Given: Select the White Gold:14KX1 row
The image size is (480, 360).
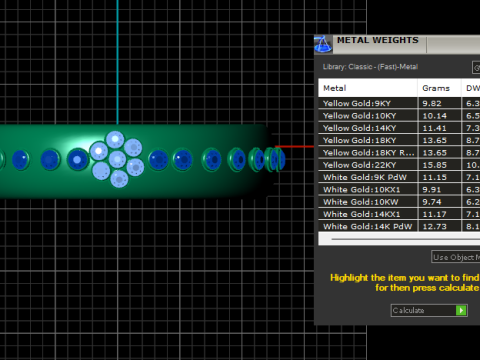Looking at the screenshot, I should (399, 214).
